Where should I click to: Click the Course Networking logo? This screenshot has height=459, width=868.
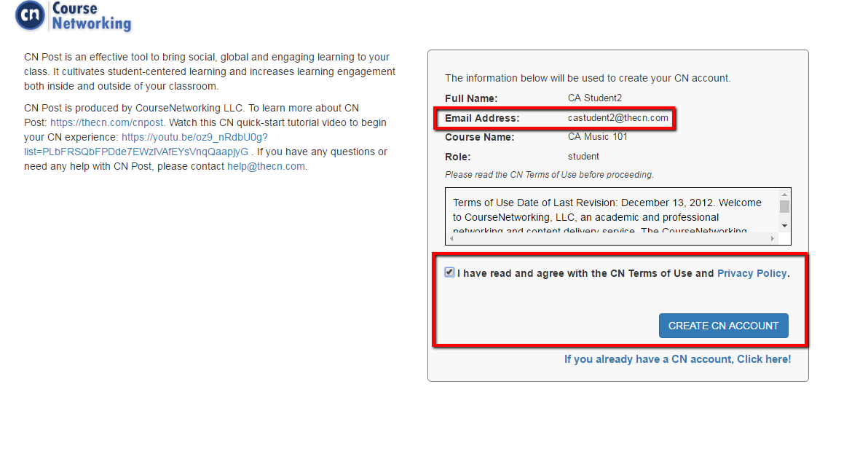(73, 16)
